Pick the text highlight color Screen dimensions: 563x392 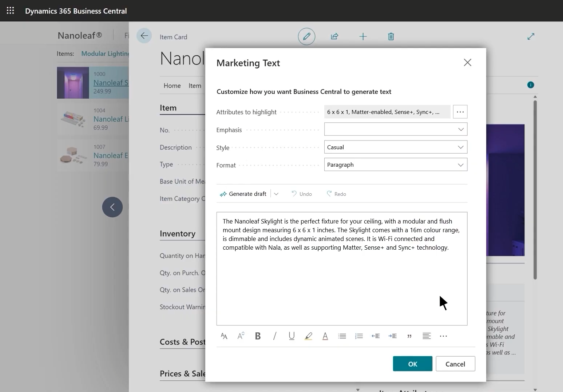tap(308, 336)
